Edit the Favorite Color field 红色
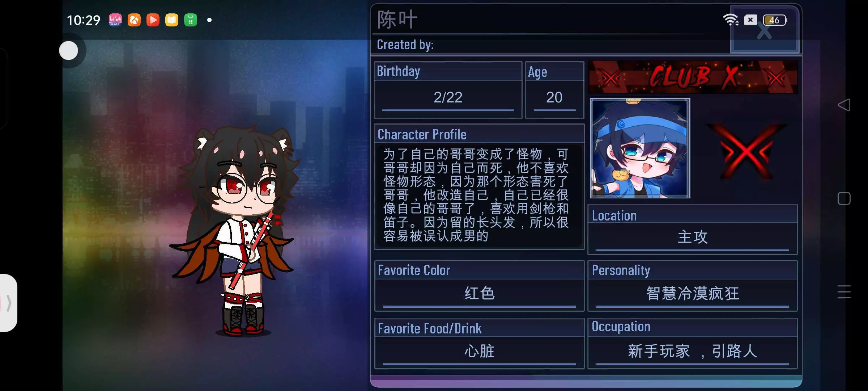 (x=479, y=294)
